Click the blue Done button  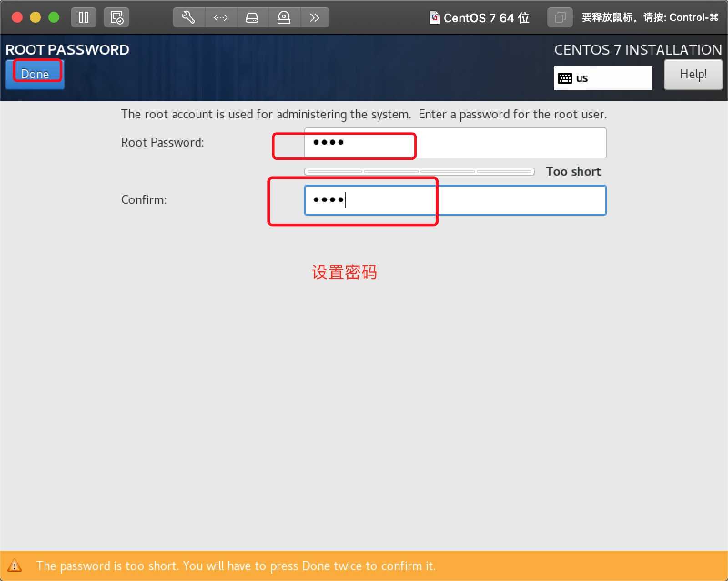[x=35, y=74]
